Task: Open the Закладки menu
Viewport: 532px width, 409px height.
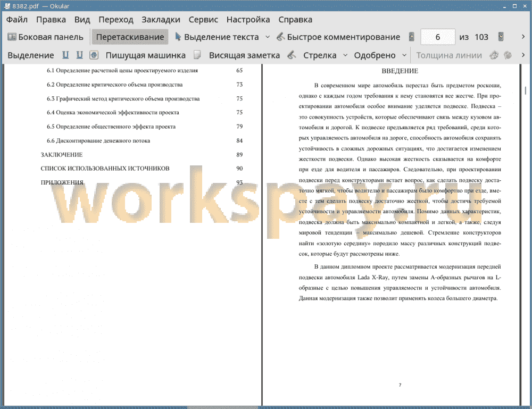Action: tap(161, 20)
